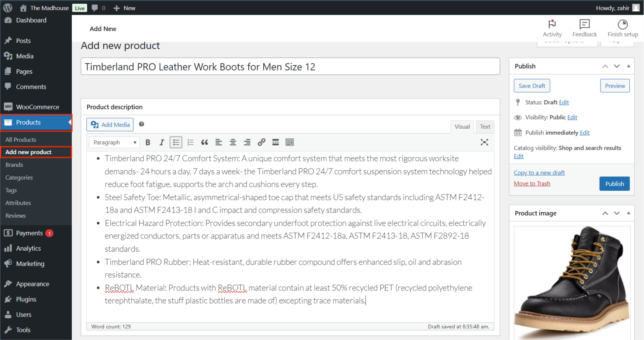
Task: Open the Paragraph style dropdown
Action: click(x=114, y=142)
